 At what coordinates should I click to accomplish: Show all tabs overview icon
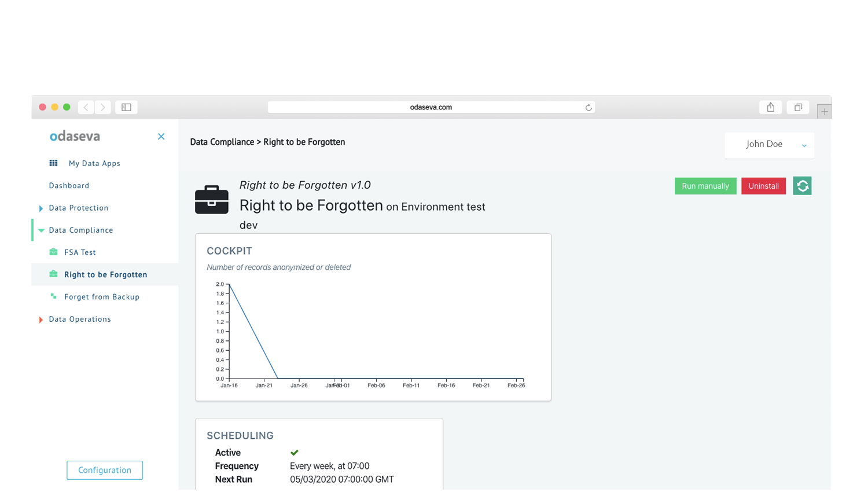pyautogui.click(x=798, y=107)
